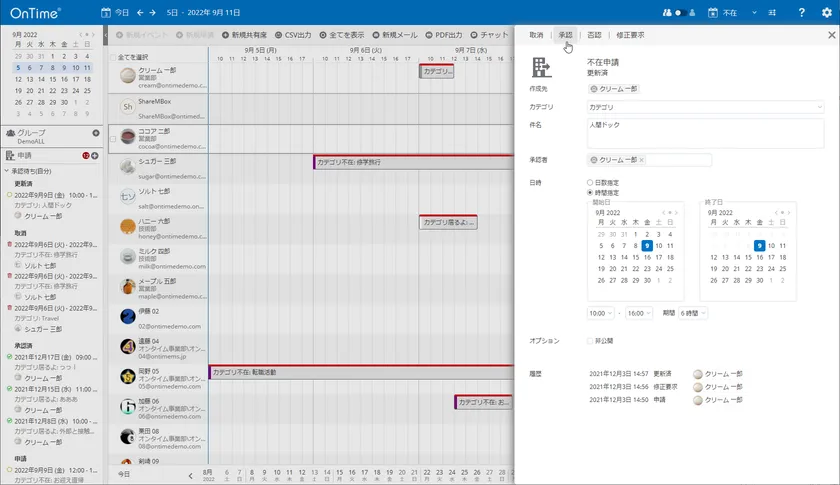This screenshot has height=485, width=840.
Task: Add a new 申請 with plus icon
Action: (95, 155)
